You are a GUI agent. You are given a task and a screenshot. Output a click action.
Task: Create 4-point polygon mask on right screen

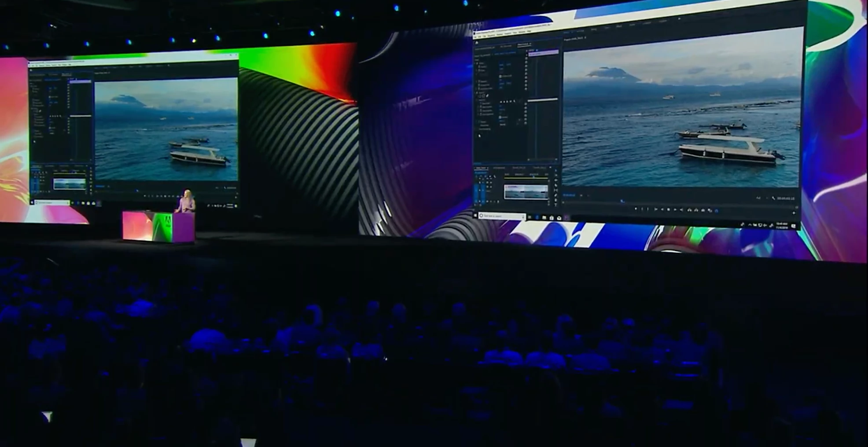483,96
